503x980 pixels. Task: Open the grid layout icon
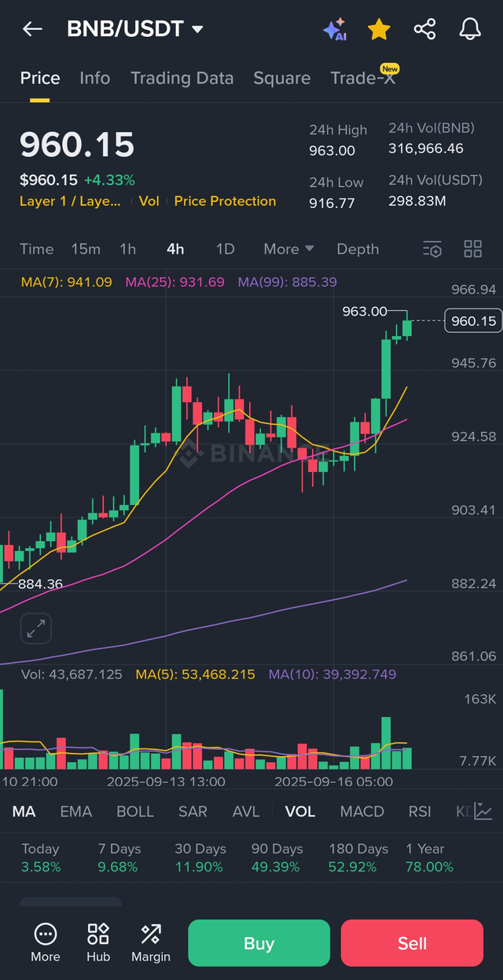pos(473,250)
